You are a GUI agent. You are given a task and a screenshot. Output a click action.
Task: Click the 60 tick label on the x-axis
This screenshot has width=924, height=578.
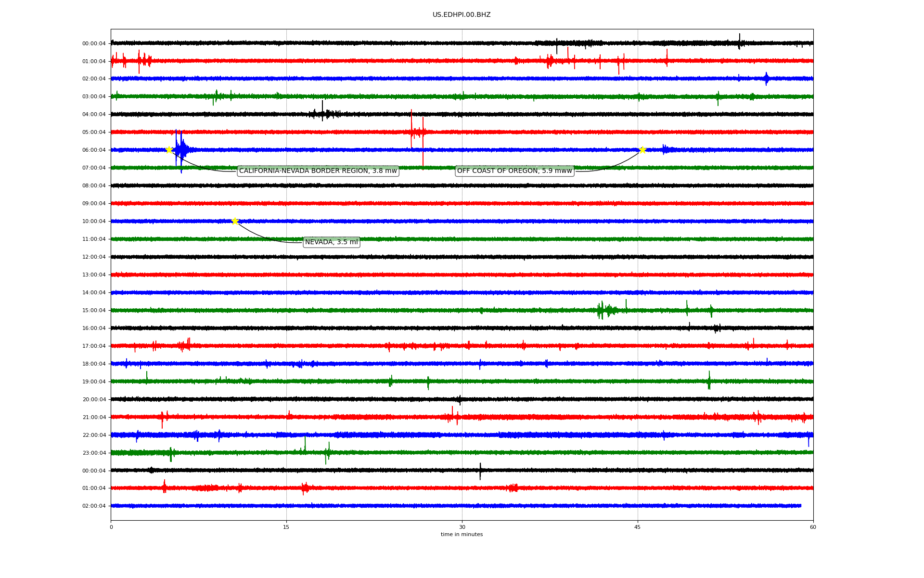812,527
